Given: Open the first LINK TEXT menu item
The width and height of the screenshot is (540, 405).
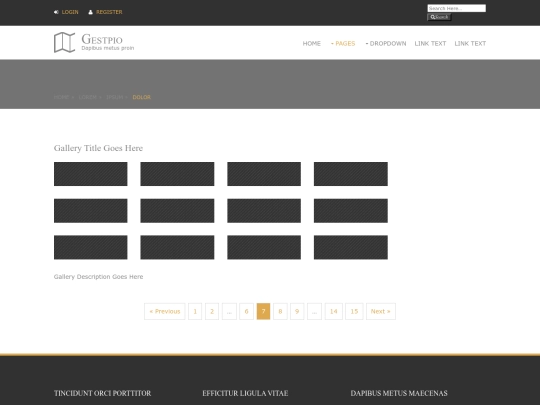Looking at the screenshot, I should 430,43.
